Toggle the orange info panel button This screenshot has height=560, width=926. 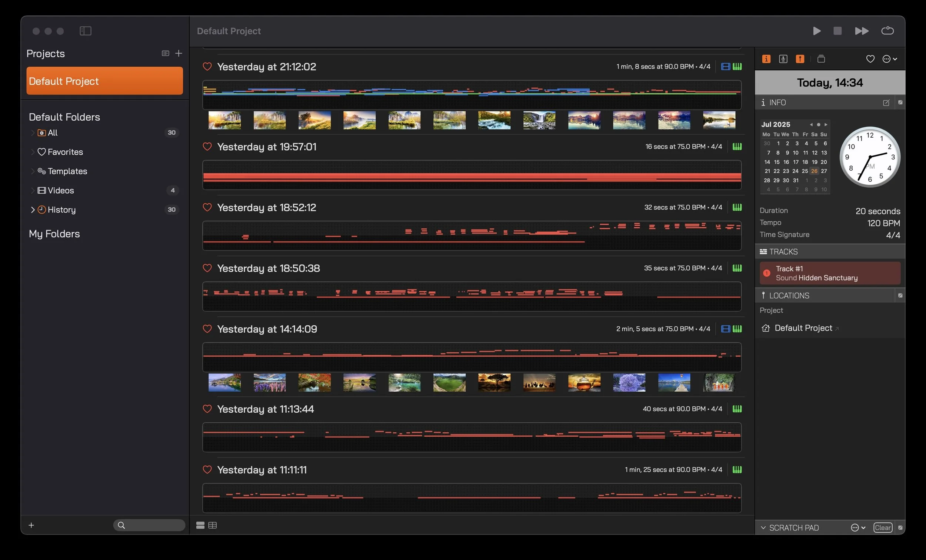pos(766,59)
